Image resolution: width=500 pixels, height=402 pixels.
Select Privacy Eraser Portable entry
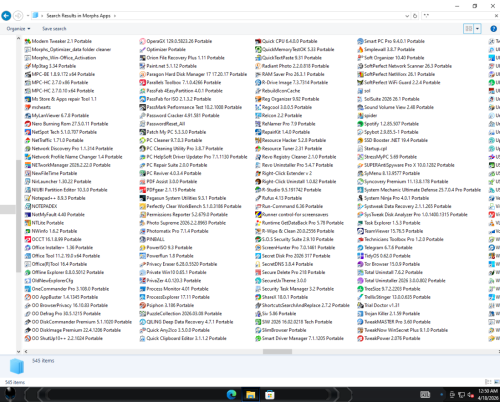pos(179,264)
